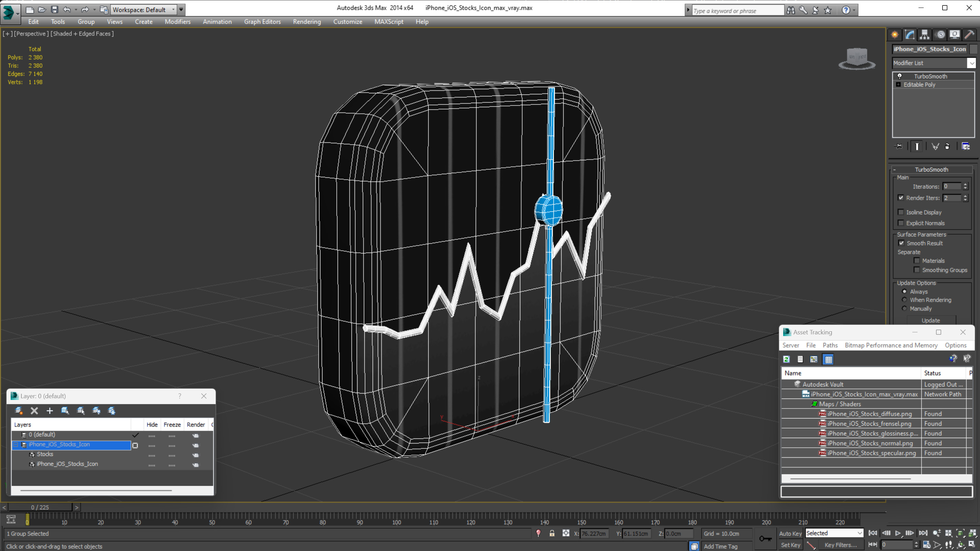Enable the Isoline Display checkbox
Image resolution: width=980 pixels, height=551 pixels.
pyautogui.click(x=901, y=212)
